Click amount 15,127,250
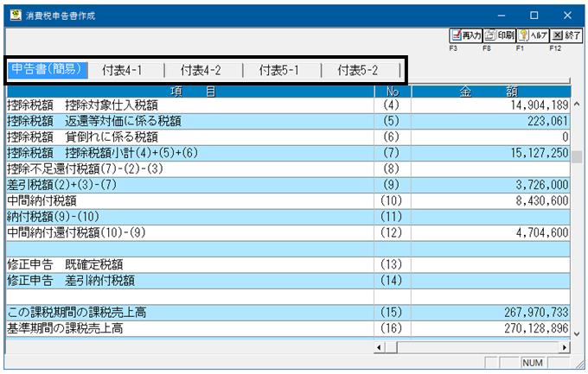Screen dimensions: 588x374 point(540,153)
